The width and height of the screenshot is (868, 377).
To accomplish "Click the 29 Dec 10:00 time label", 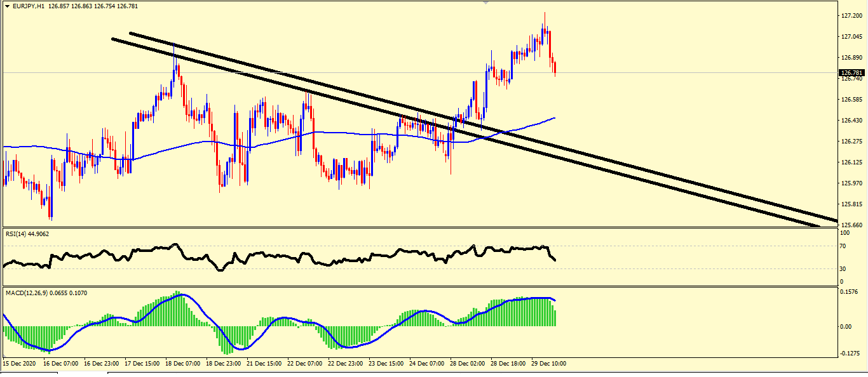I will pyautogui.click(x=549, y=364).
